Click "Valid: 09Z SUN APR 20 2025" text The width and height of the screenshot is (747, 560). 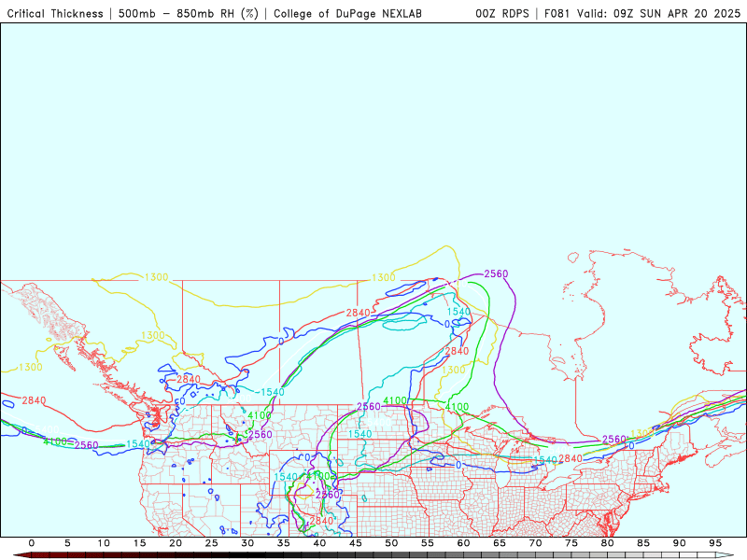coord(659,13)
